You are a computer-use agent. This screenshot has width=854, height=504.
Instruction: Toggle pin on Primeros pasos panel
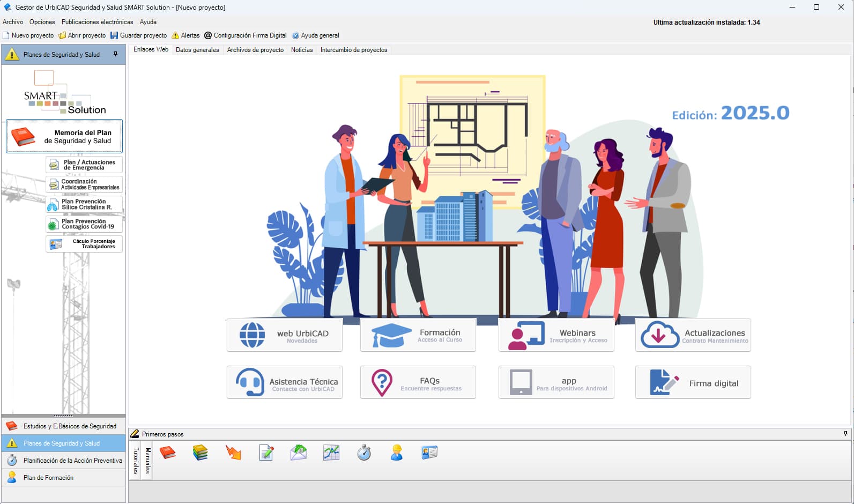point(845,433)
